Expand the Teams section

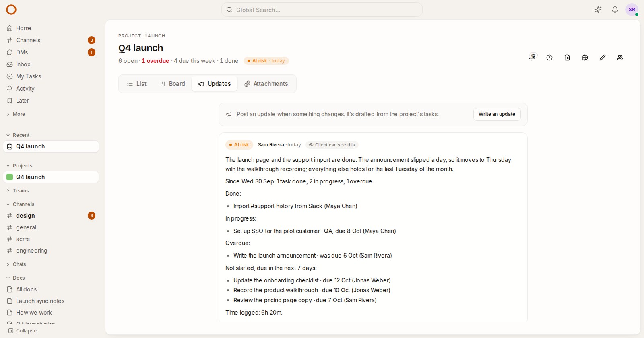tap(18, 191)
